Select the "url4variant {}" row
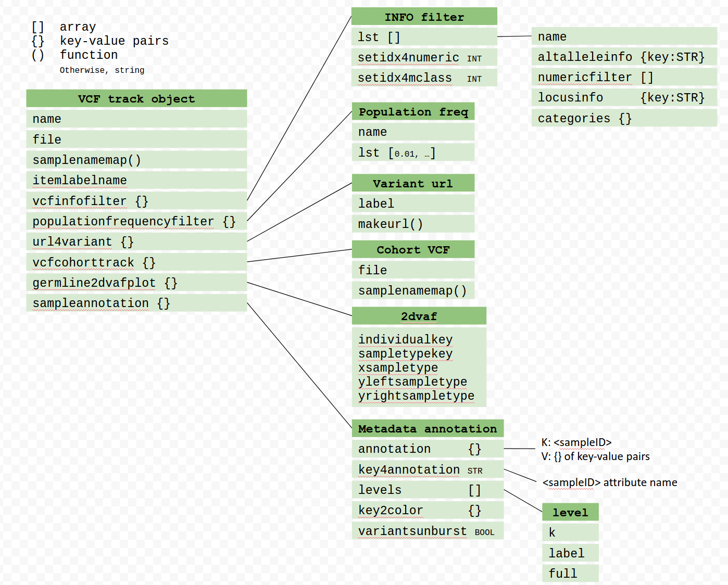 pos(136,242)
